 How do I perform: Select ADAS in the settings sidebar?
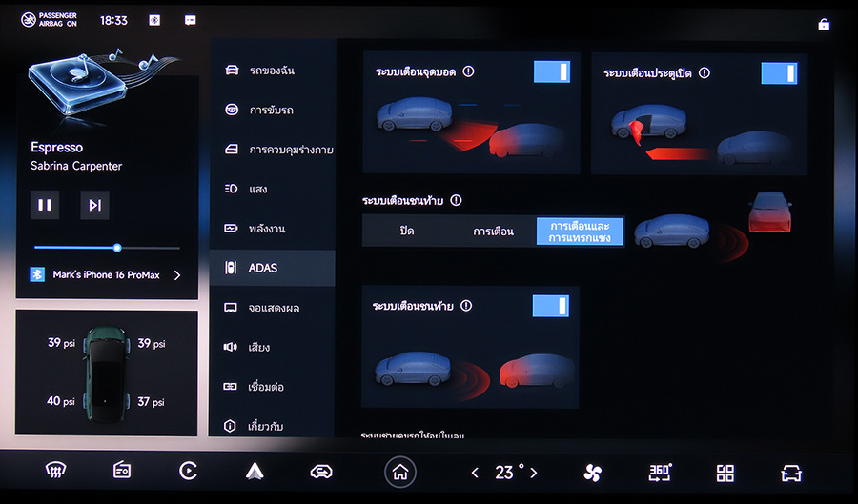click(272, 268)
